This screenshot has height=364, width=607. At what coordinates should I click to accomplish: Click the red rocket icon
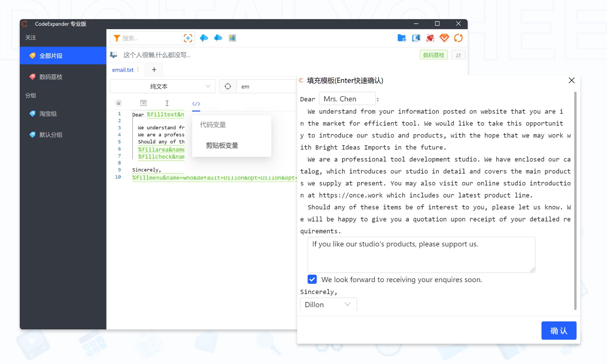pyautogui.click(x=430, y=38)
